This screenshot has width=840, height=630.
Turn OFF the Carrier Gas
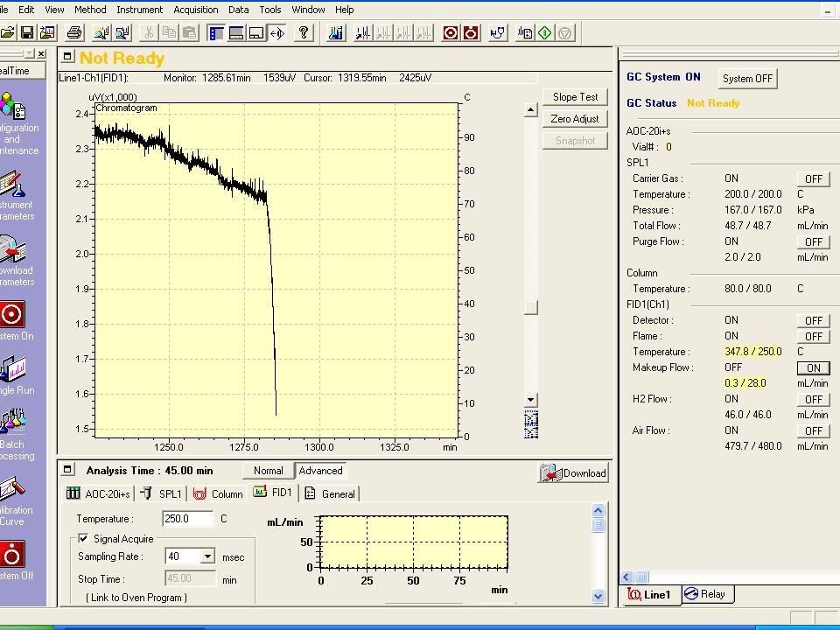point(813,179)
